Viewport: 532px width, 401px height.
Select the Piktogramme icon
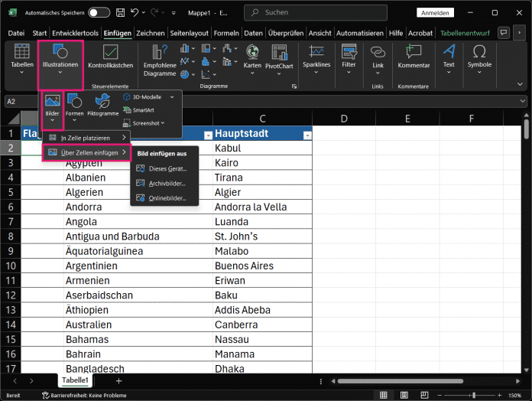[102, 102]
